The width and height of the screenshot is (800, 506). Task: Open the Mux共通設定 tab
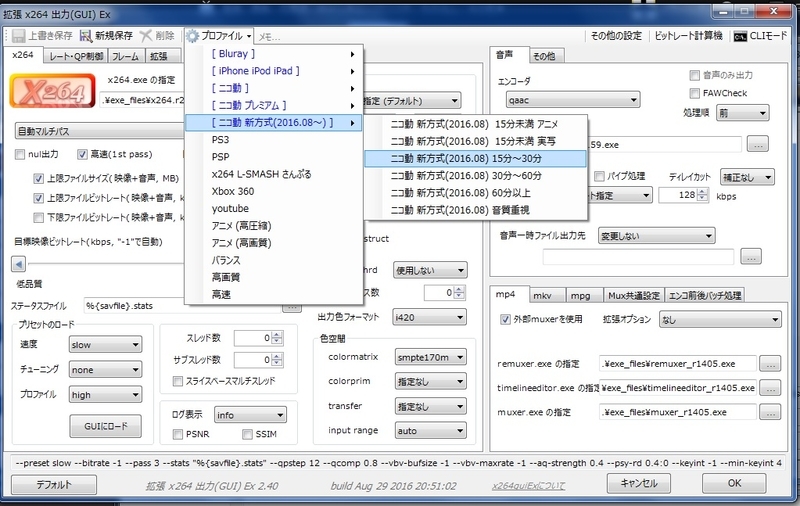coord(634,296)
